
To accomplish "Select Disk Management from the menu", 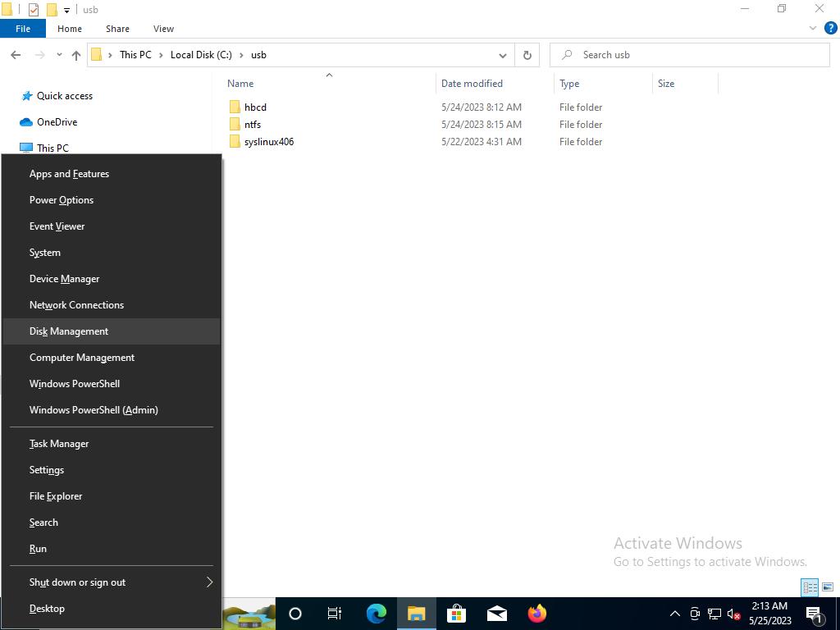I will pyautogui.click(x=69, y=331).
